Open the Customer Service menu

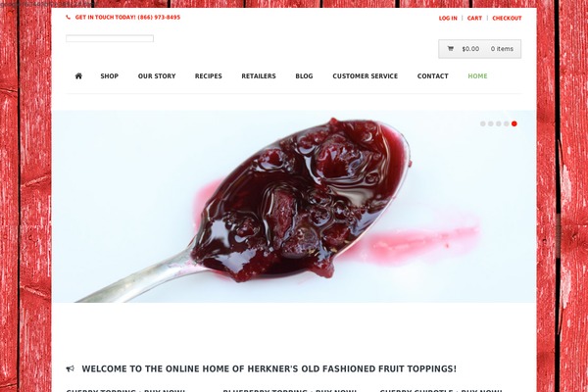click(366, 76)
